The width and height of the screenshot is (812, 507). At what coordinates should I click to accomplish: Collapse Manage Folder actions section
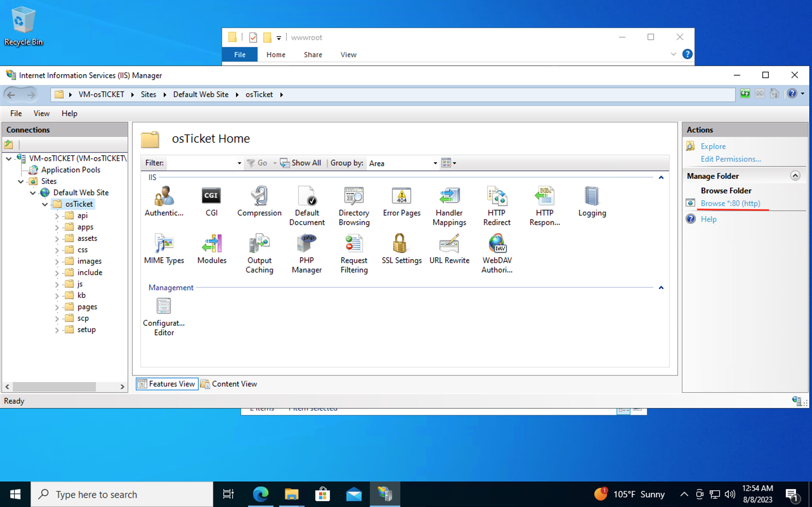[x=795, y=176]
